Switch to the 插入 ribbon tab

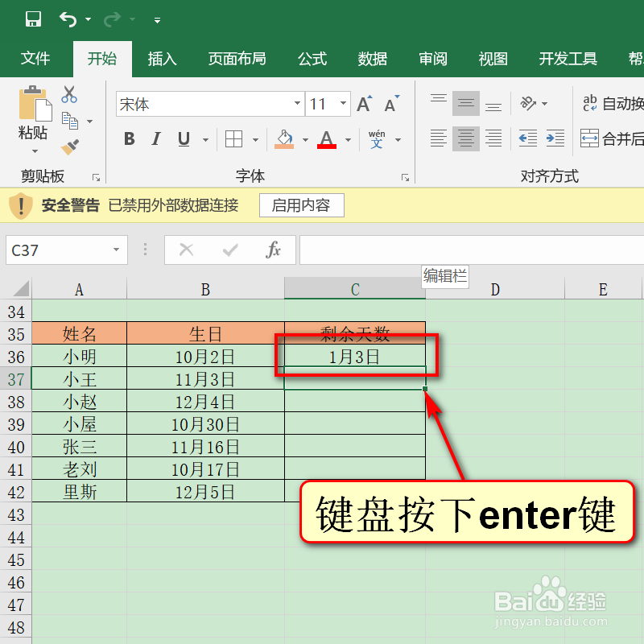pos(162,58)
